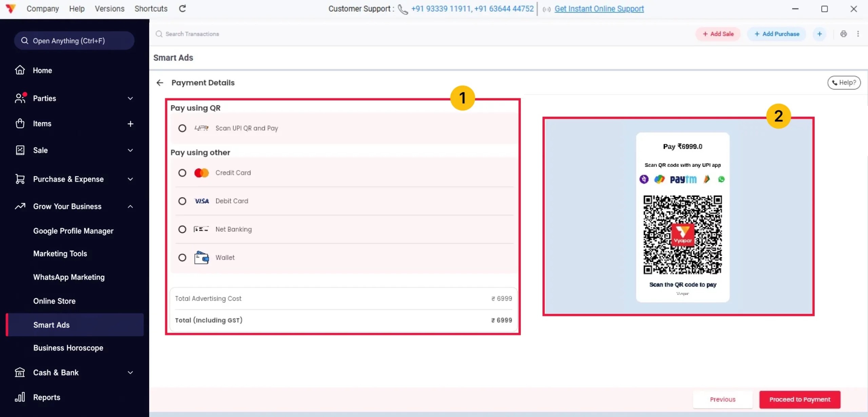Click the Total Advertising Cost ₹ 6999 value

501,299
